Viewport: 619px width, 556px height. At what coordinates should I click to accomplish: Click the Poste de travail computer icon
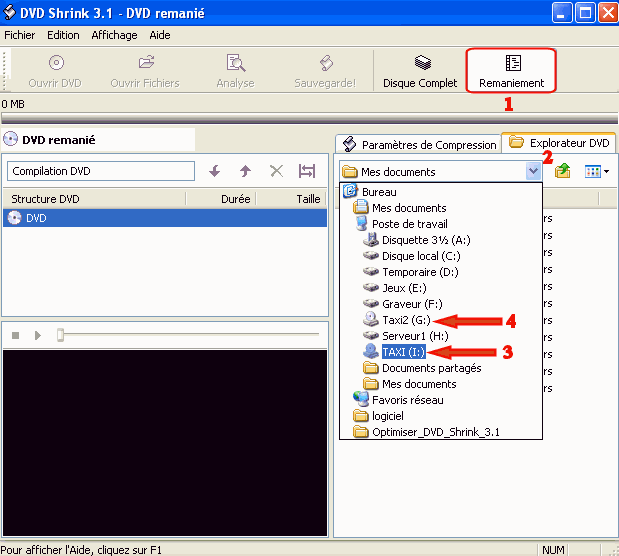coord(361,224)
